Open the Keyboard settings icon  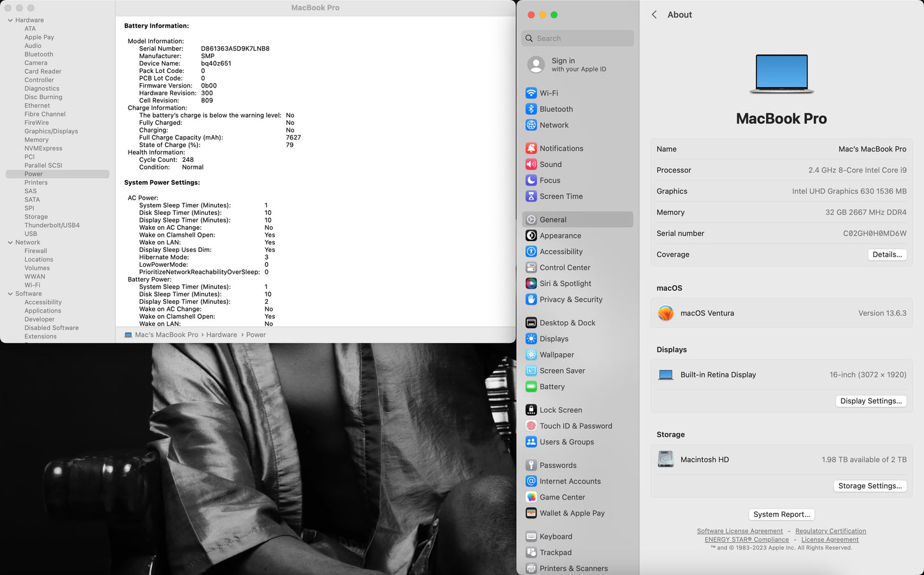pyautogui.click(x=531, y=536)
